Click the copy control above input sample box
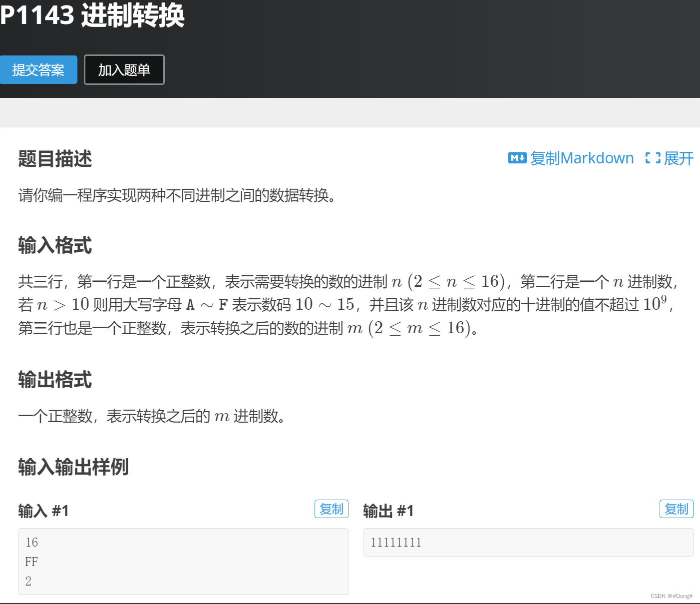This screenshot has height=604, width=700. click(331, 509)
